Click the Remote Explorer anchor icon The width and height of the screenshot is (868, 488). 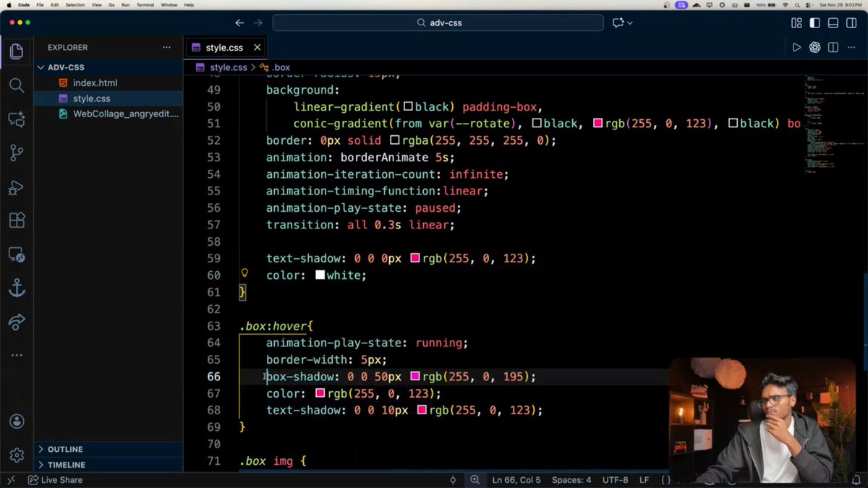coord(17,288)
